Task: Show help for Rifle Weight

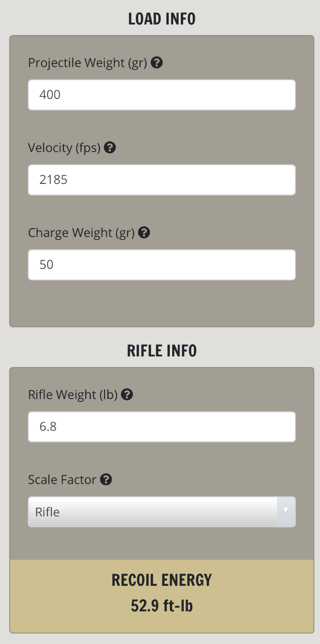Action: (x=127, y=395)
